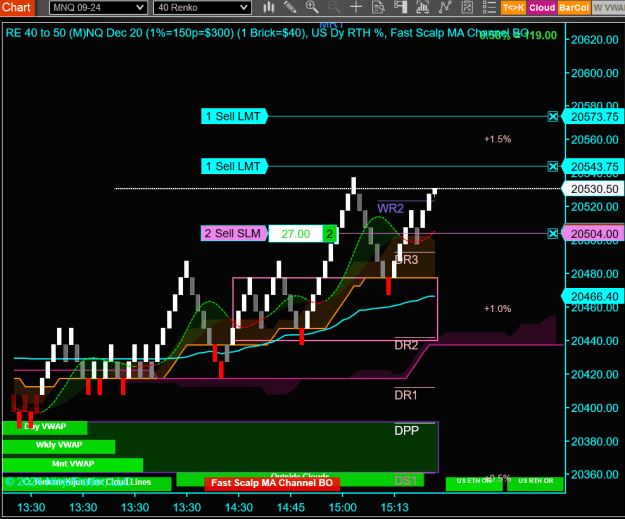Click the WR2 pivot label
This screenshot has height=519, width=625.
(x=391, y=208)
